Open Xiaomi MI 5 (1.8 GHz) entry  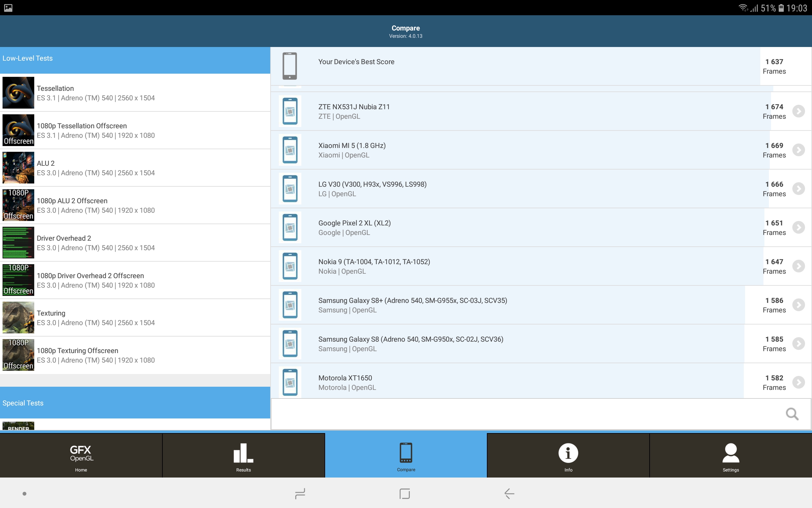coord(541,150)
